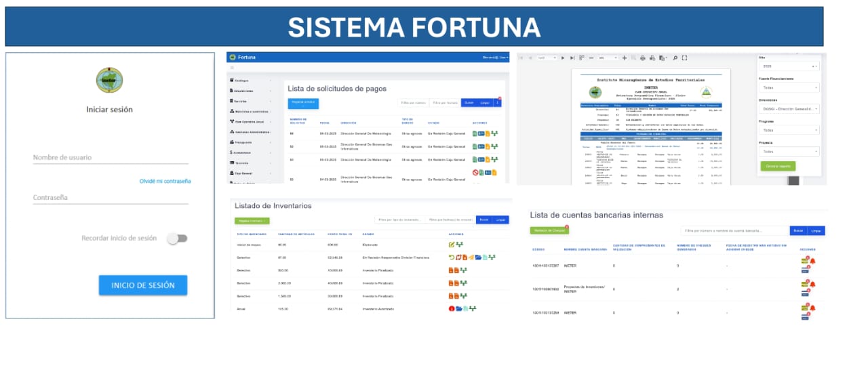Click the red prohibit icon in 04-03-2025 row
This screenshot has height=374, width=868.
[x=475, y=172]
